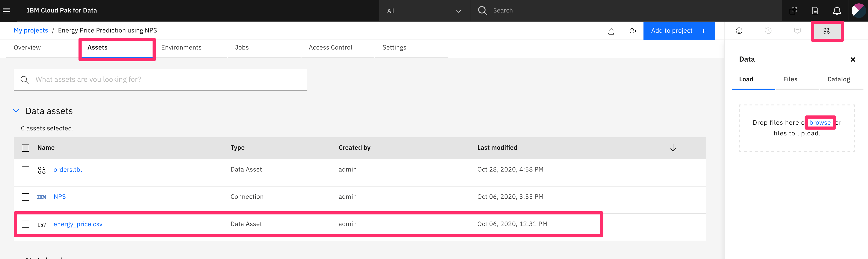Click the add collaborator person icon
This screenshot has height=259, width=868.
(x=633, y=31)
